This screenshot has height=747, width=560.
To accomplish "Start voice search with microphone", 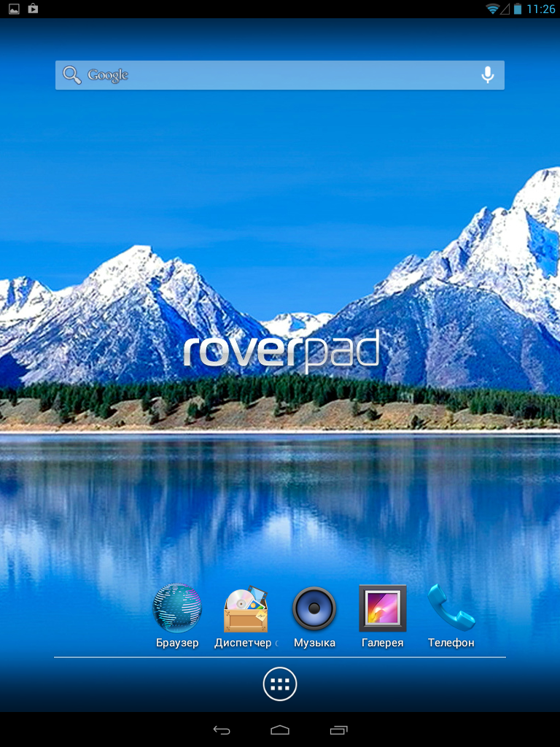I will point(487,75).
